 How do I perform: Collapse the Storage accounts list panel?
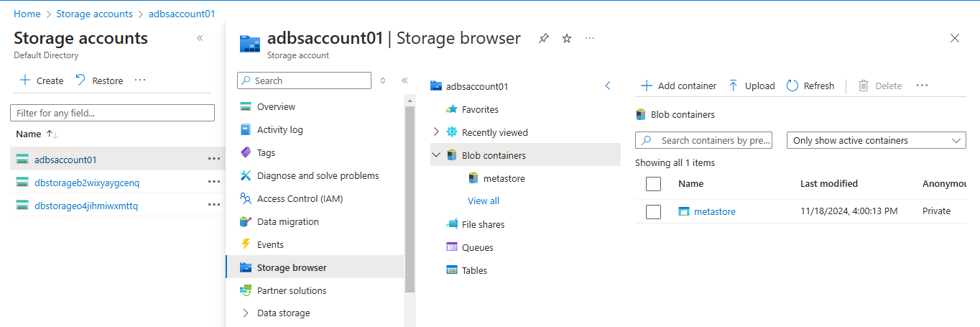200,38
